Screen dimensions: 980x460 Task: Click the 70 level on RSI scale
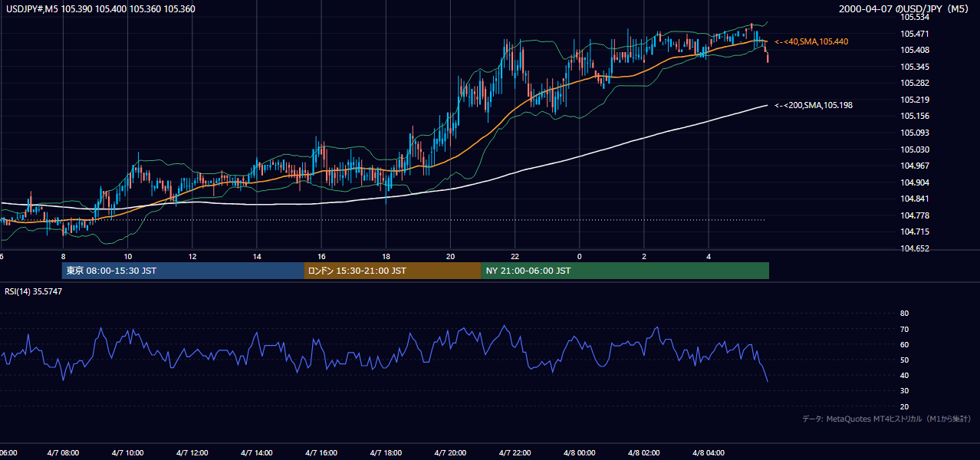[x=904, y=329]
